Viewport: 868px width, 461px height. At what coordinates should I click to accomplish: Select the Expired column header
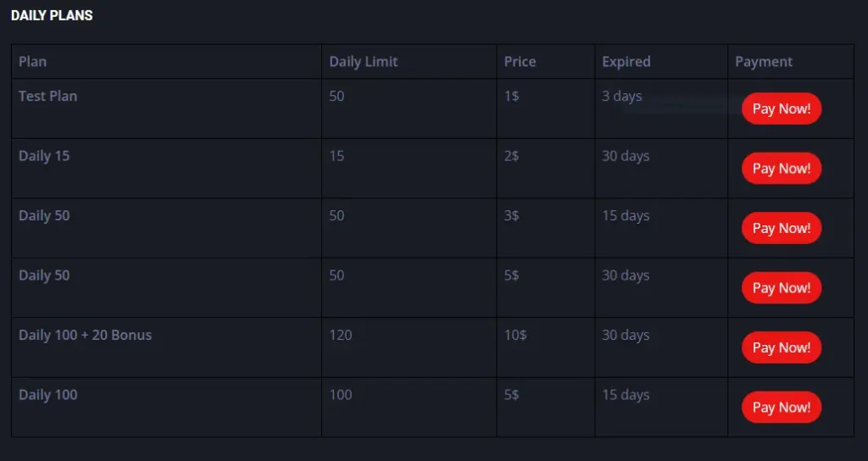626,62
